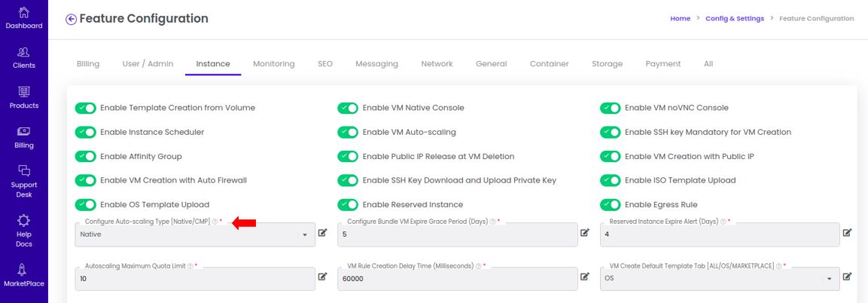Viewport: 868px width, 303px height.
Task: Show help for Autoscaling Maximum Quota Limit
Action: click(190, 266)
